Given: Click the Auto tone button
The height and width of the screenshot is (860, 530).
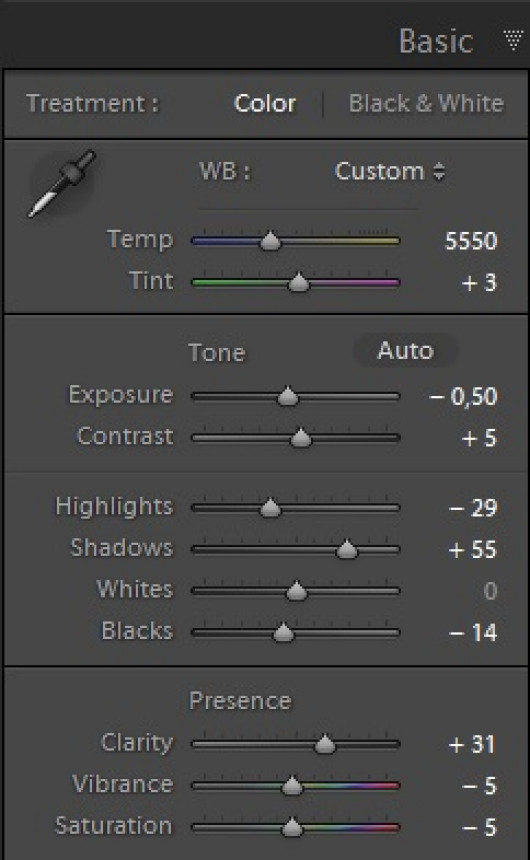Looking at the screenshot, I should point(405,351).
